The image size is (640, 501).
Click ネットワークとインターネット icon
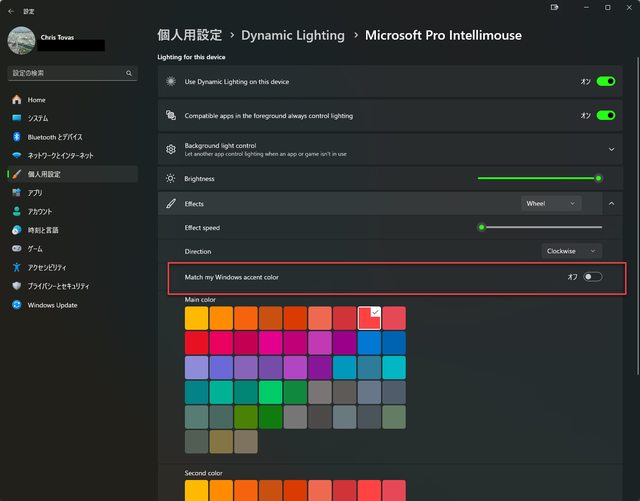click(16, 156)
